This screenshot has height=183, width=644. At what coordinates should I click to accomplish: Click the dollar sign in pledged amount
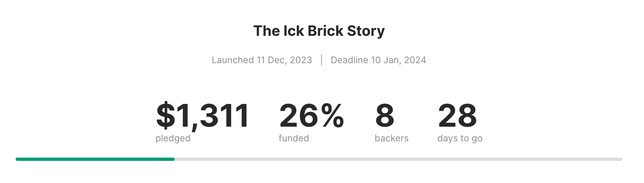[166, 115]
